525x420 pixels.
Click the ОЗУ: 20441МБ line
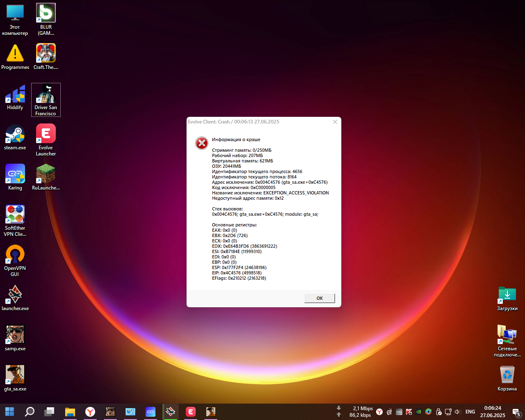click(x=226, y=166)
